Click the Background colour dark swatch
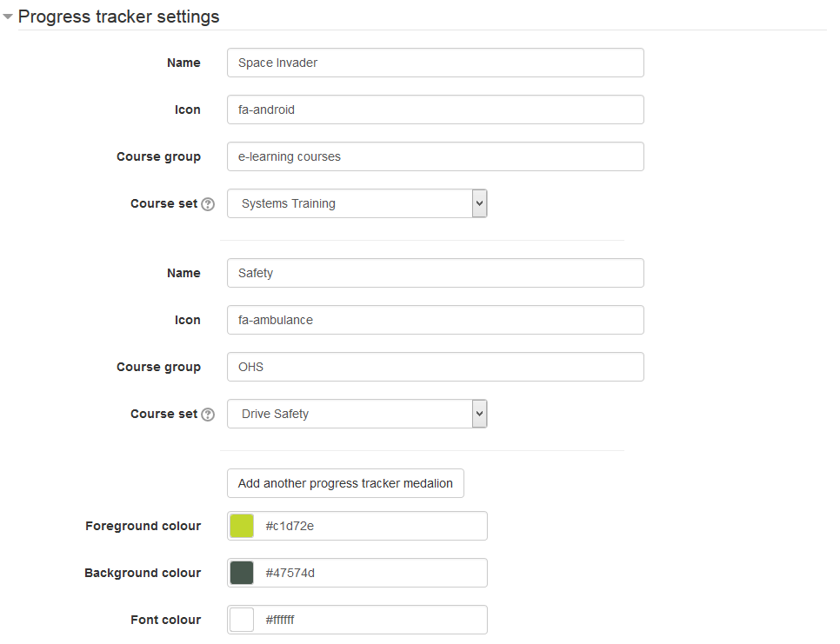The width and height of the screenshot is (840, 644). coord(242,573)
